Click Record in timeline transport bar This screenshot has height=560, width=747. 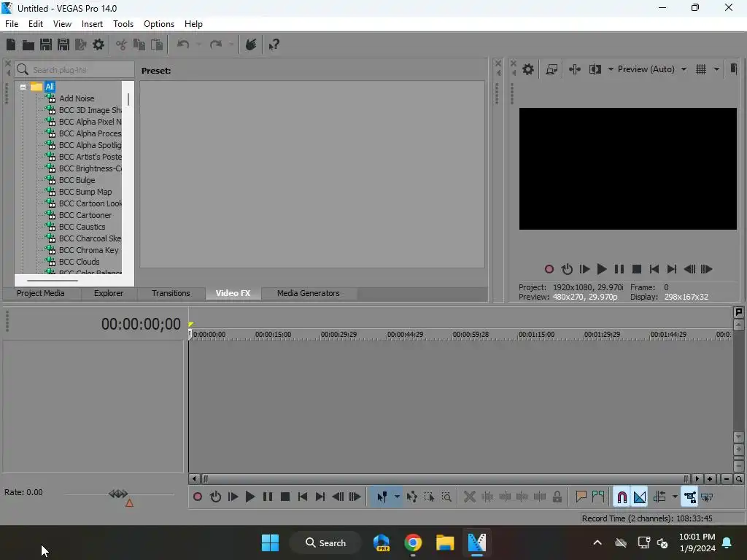198,497
